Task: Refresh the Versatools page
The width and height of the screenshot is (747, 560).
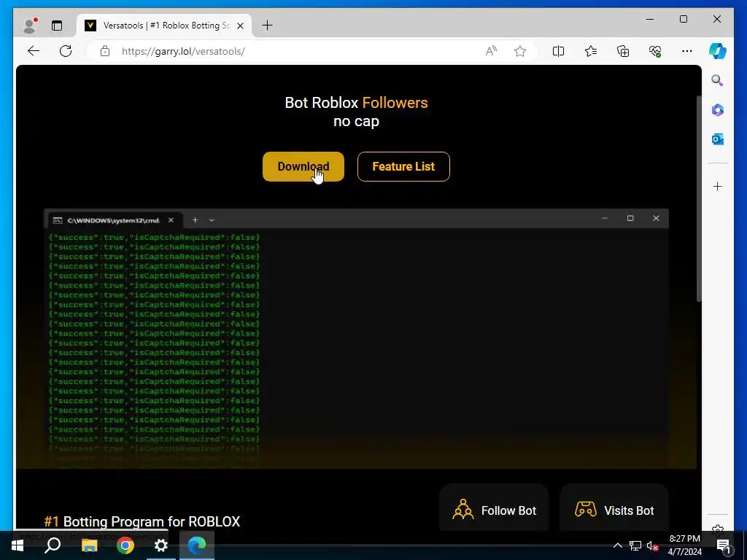Action: (x=66, y=51)
